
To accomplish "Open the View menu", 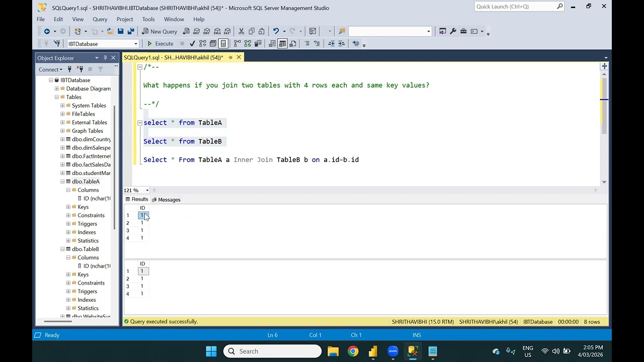I will tap(78, 19).
